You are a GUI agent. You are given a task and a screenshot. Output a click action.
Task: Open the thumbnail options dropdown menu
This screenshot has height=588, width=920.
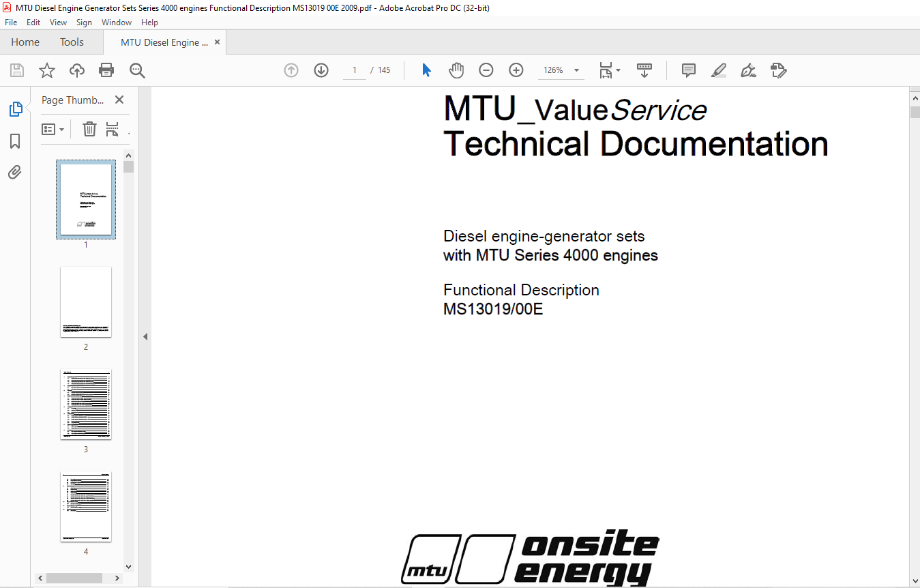53,129
